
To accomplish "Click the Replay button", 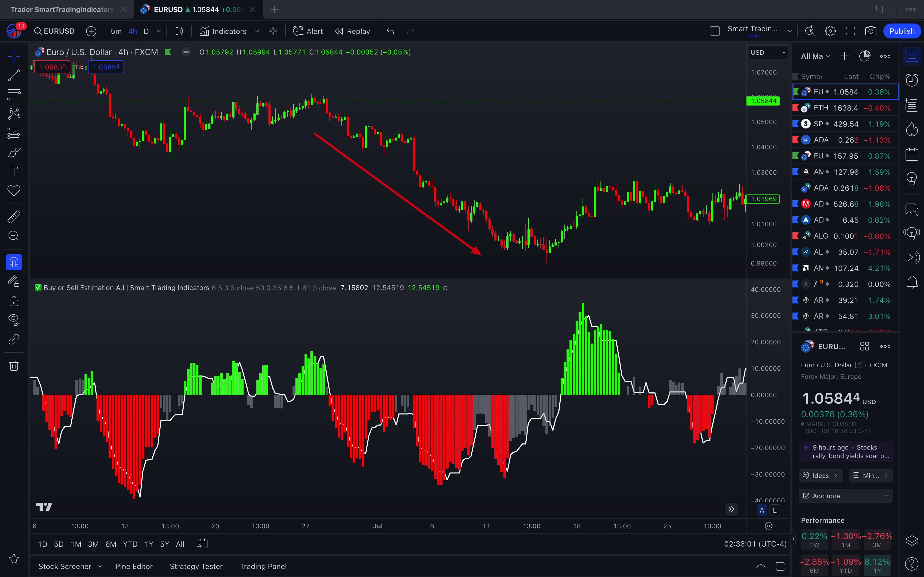I will coord(352,31).
